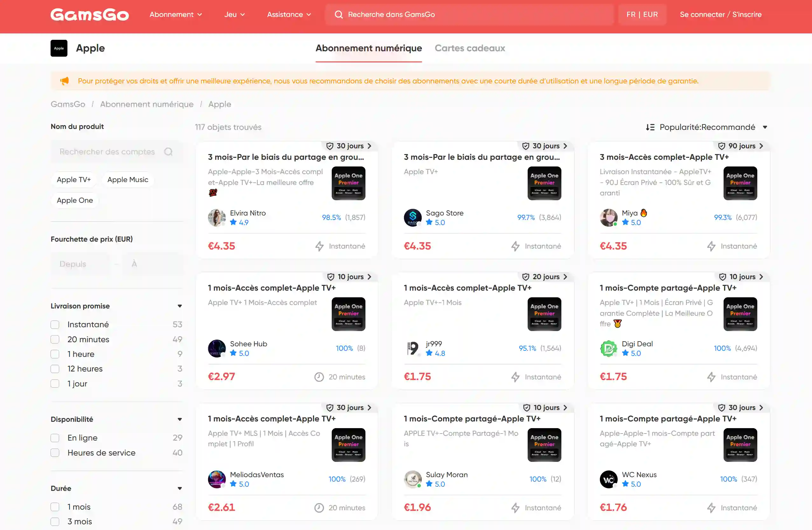Click the À maximum price field
The image size is (812, 530).
click(153, 264)
